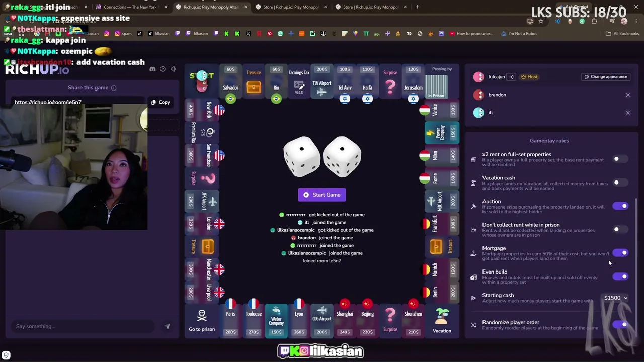Select the MUC Airport tile
644x362 pixels.
(442, 201)
